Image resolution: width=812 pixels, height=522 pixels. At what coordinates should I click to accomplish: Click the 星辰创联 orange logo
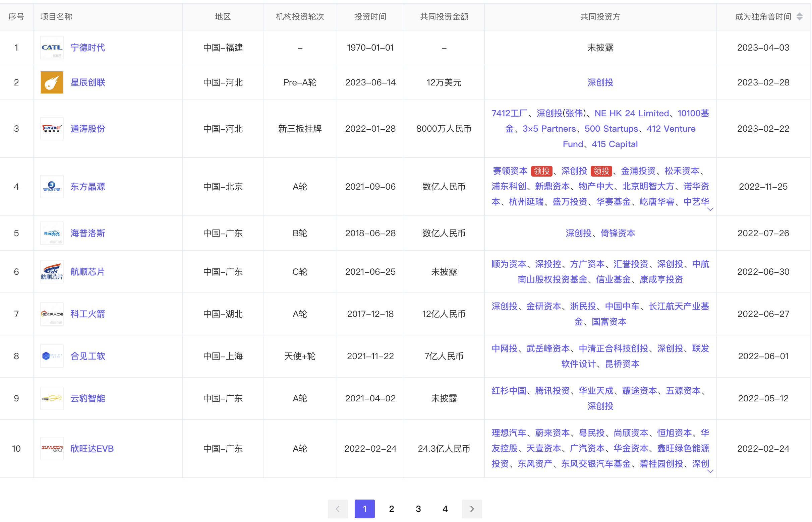click(x=52, y=82)
